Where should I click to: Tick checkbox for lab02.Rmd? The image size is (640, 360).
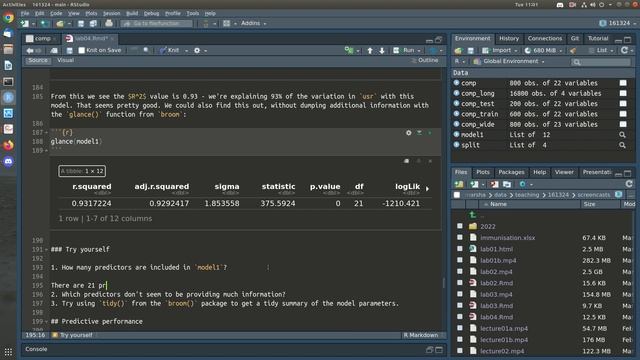click(x=460, y=282)
